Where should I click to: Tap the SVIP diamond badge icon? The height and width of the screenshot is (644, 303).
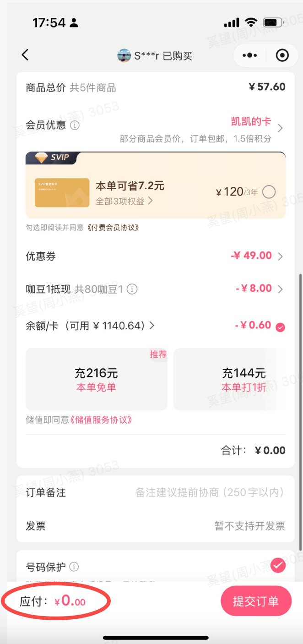tap(42, 158)
